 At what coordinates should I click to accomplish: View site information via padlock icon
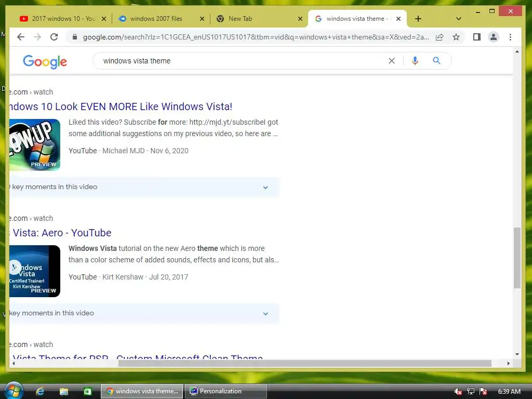[75, 37]
